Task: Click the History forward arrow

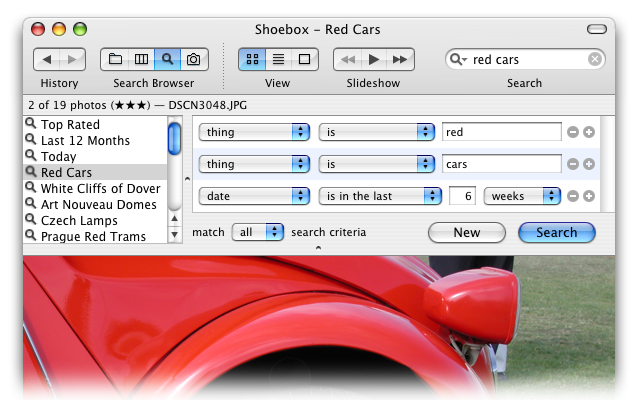Action: click(x=73, y=60)
